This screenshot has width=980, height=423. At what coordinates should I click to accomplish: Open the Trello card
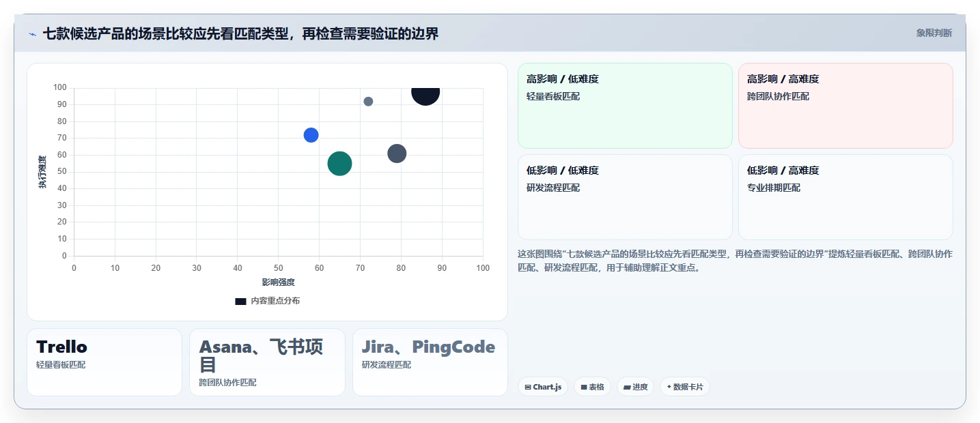click(104, 362)
